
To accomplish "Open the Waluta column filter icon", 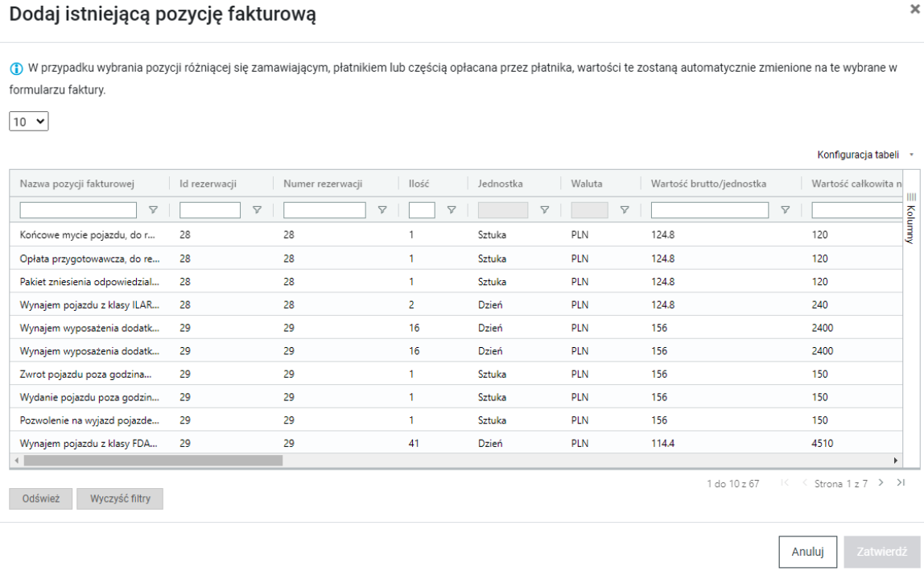I will click(624, 210).
